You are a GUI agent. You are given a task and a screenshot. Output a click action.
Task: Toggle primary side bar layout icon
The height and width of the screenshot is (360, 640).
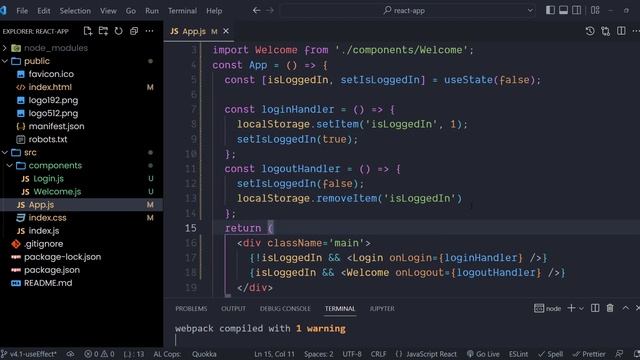click(550, 10)
